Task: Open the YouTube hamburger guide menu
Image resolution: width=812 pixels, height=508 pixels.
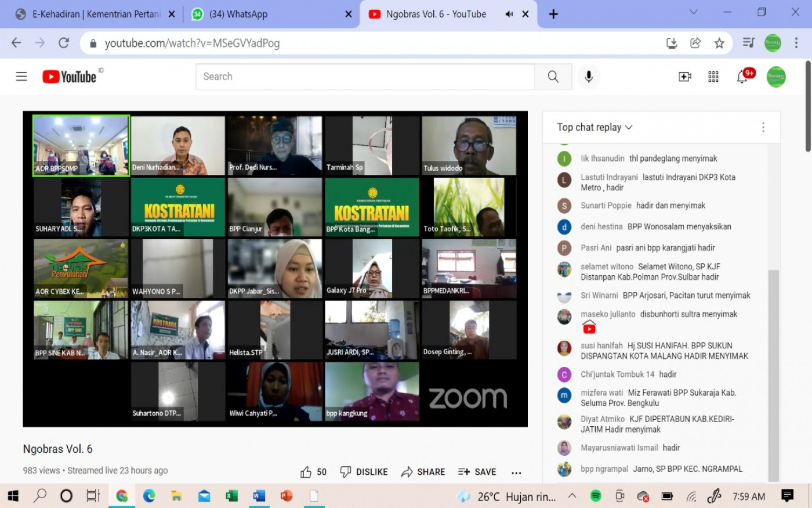Action: [21, 77]
